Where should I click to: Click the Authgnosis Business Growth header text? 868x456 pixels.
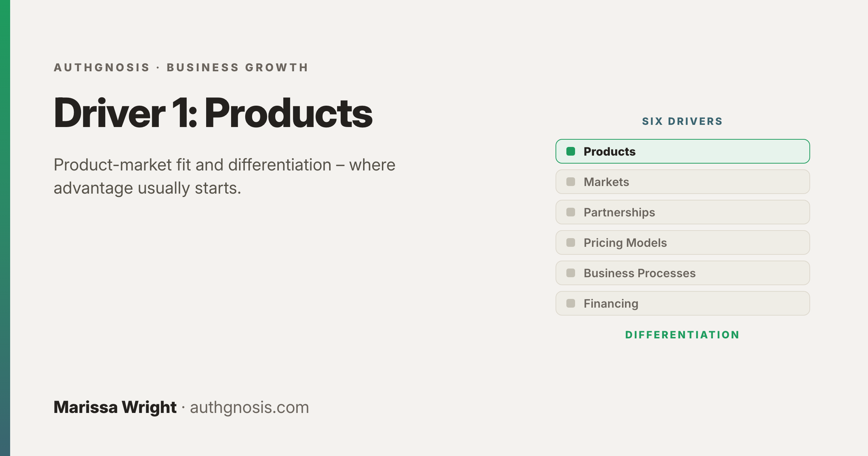pos(181,67)
